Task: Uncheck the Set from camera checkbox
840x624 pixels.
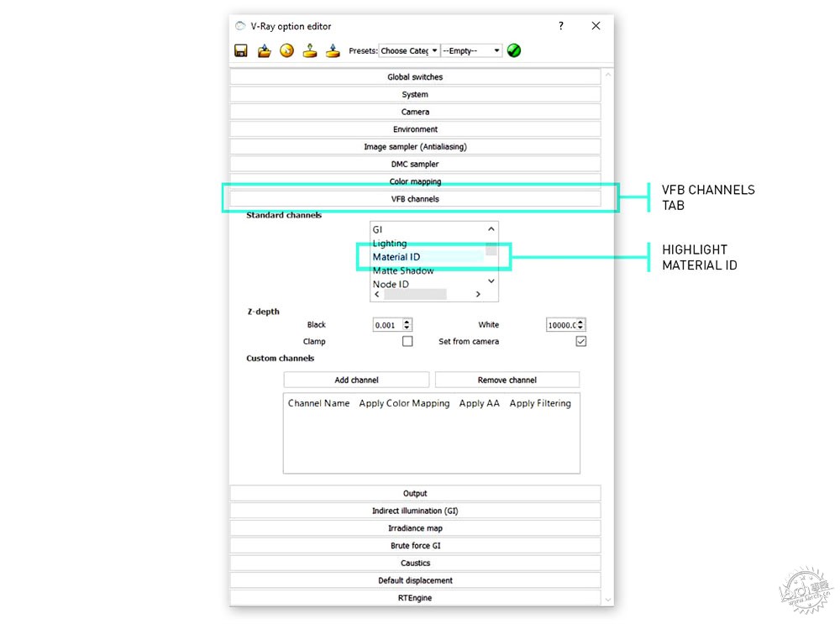Action: (580, 341)
